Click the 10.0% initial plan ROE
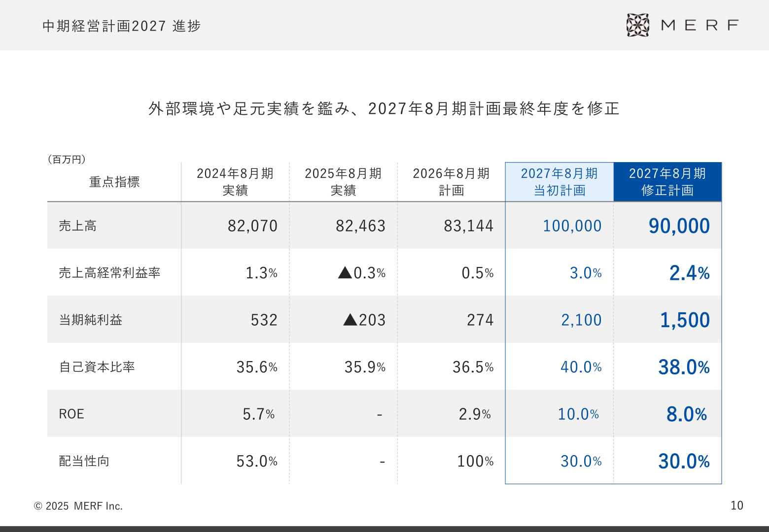This screenshot has width=769, height=532. [578, 414]
